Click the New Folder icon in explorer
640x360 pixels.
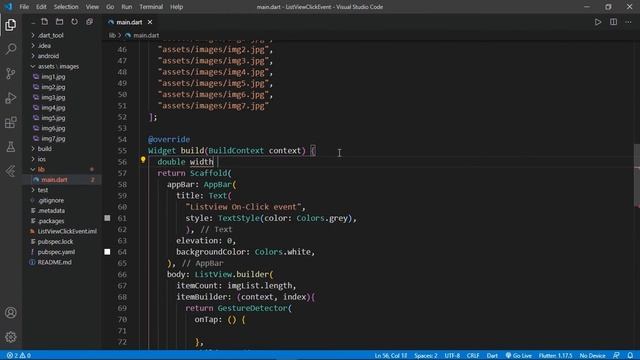[x=60, y=22]
